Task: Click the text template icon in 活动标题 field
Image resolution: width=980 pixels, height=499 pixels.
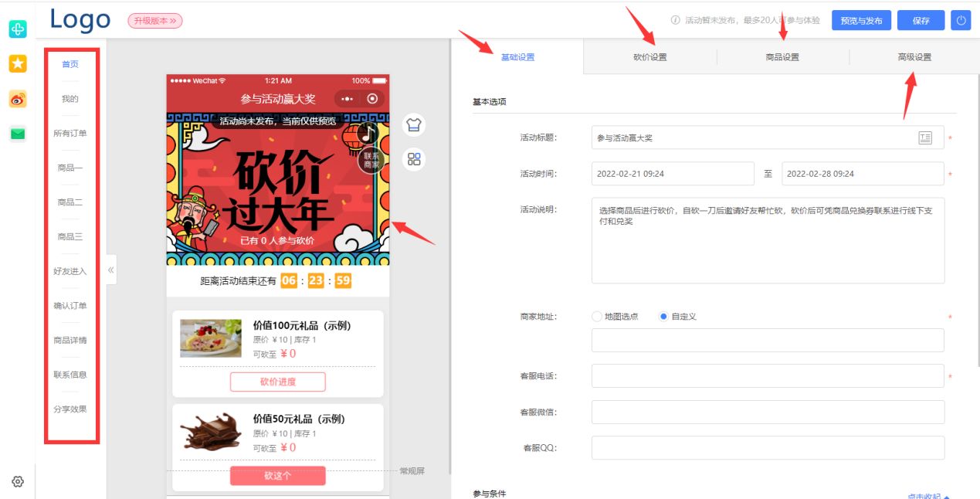Action: [925, 138]
